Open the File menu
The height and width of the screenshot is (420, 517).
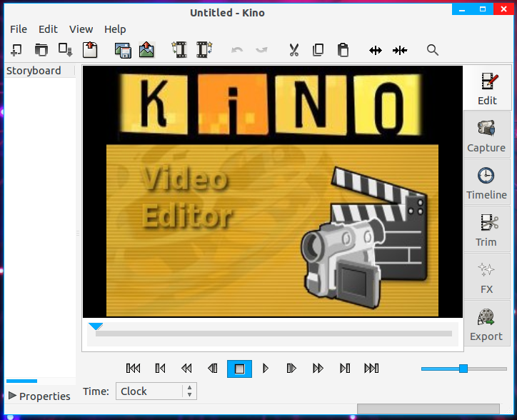[x=19, y=29]
